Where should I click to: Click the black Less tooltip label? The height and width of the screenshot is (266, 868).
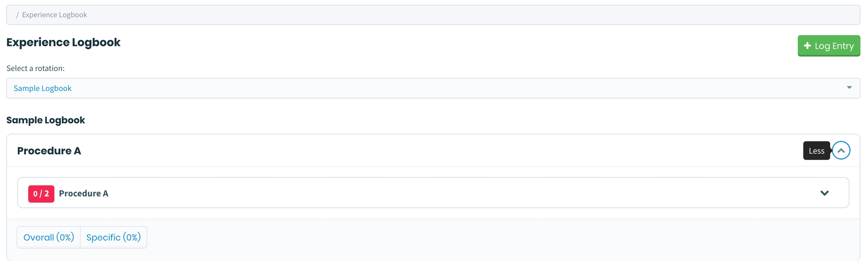pyautogui.click(x=816, y=151)
